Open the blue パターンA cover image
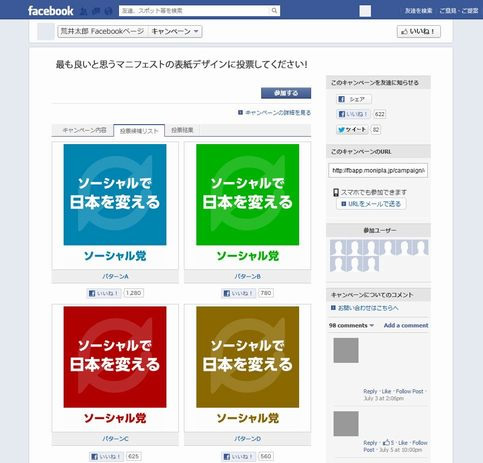This screenshot has height=463, width=483. pyautogui.click(x=115, y=195)
